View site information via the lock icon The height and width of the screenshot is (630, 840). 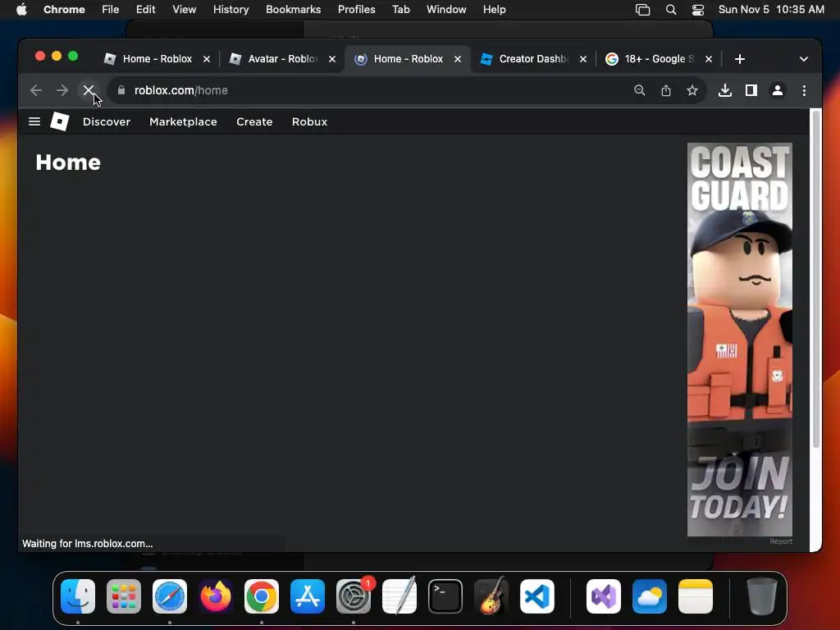click(121, 90)
